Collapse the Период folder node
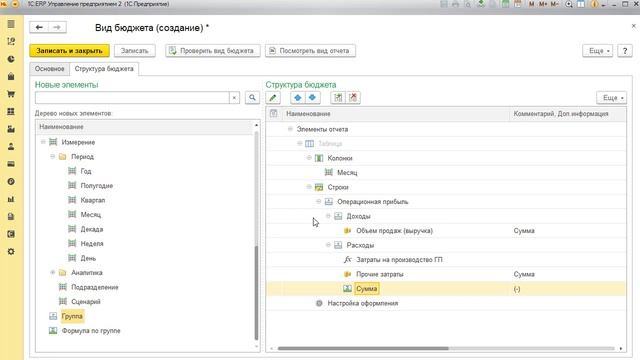The image size is (640, 360). [52, 156]
